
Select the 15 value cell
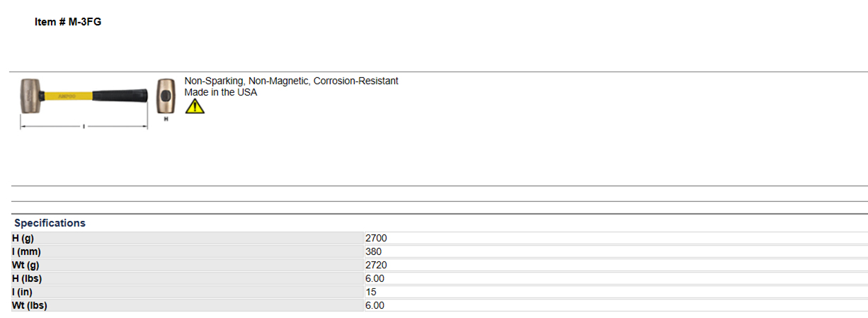[x=616, y=293]
